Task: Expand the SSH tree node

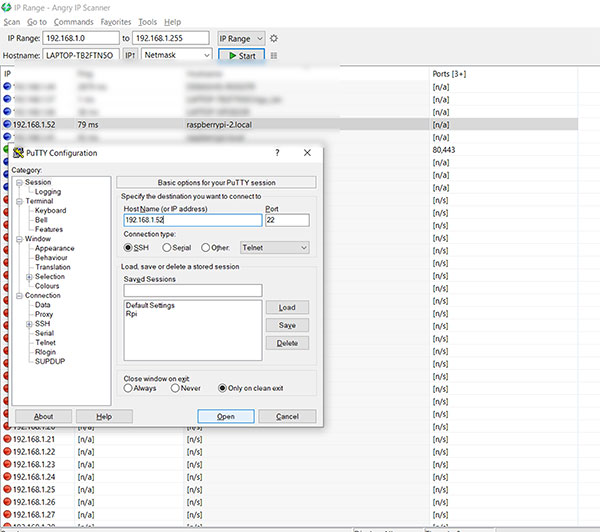Action: (x=29, y=324)
